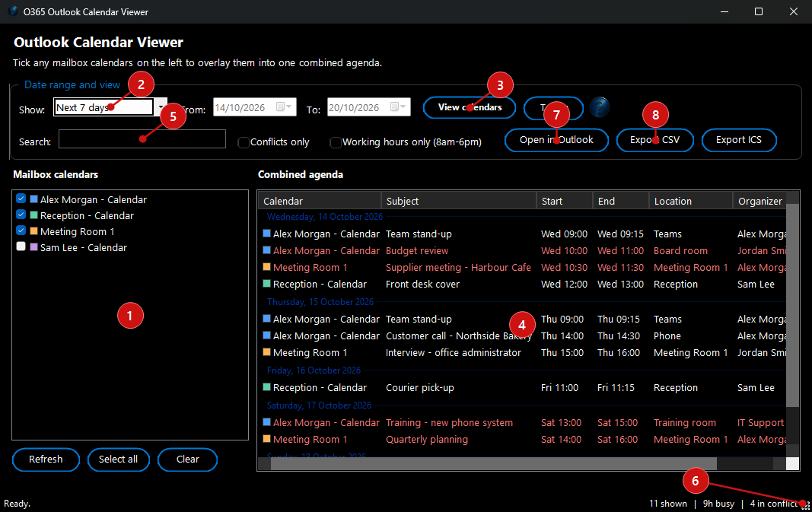Click the orange square icon on the Quarterly planning row

(266, 439)
